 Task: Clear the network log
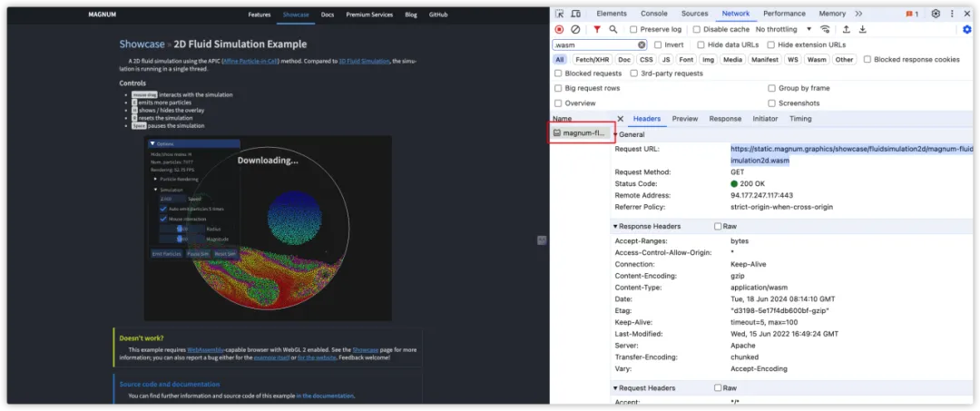tap(575, 29)
